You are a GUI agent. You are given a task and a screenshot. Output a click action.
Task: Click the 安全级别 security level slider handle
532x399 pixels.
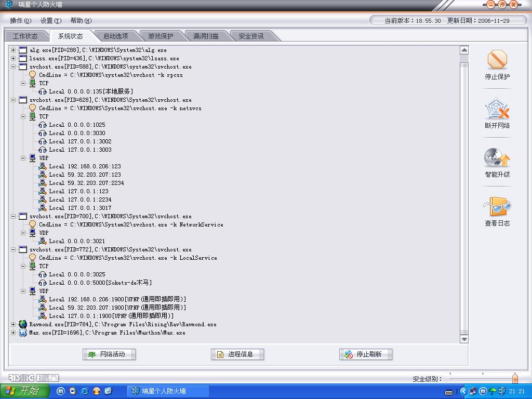(x=515, y=378)
